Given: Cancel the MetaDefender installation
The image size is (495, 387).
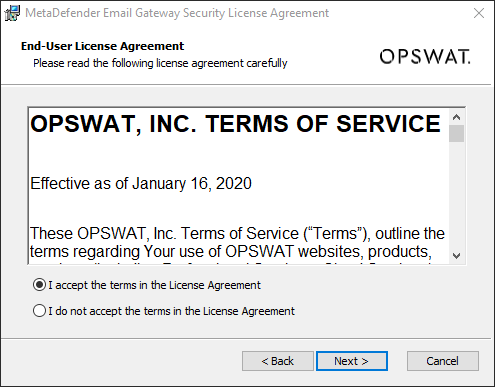Looking at the screenshot, I should [443, 361].
